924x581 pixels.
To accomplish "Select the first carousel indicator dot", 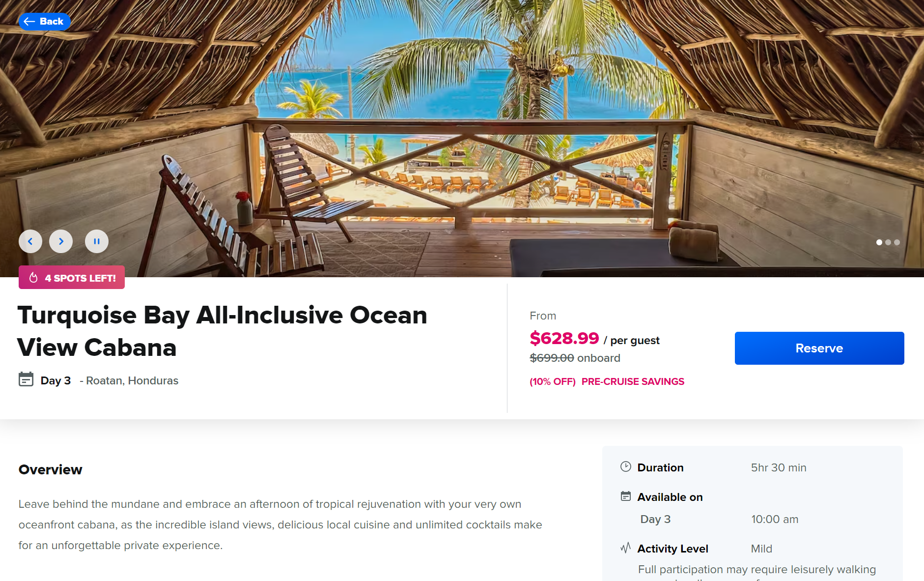I will point(879,242).
